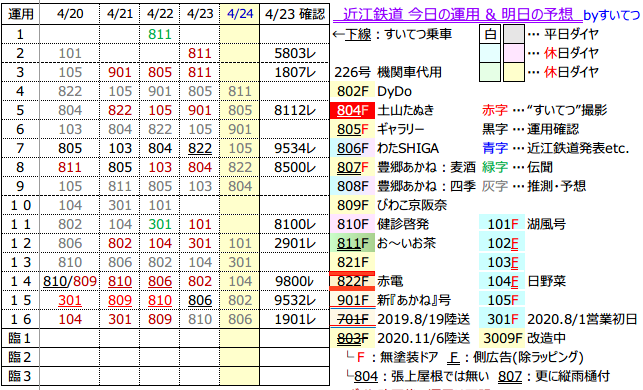Click the 8500レ cell in row 8
The image size is (643, 390).
(x=294, y=167)
